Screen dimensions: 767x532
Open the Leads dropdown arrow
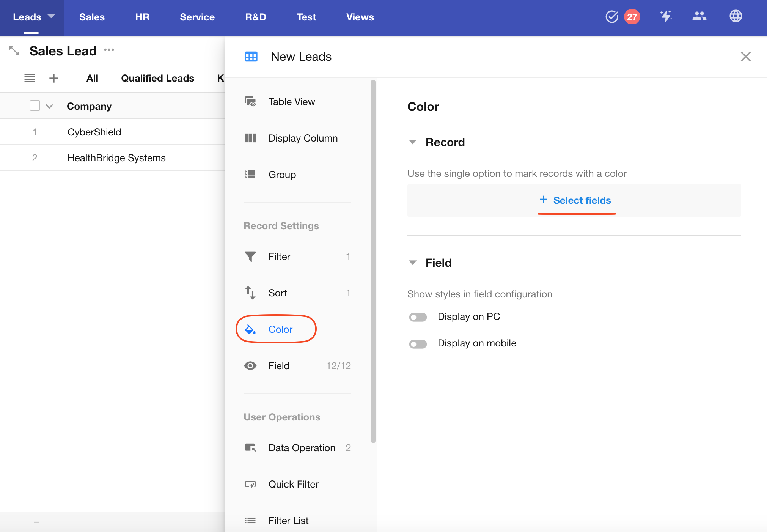tap(51, 16)
